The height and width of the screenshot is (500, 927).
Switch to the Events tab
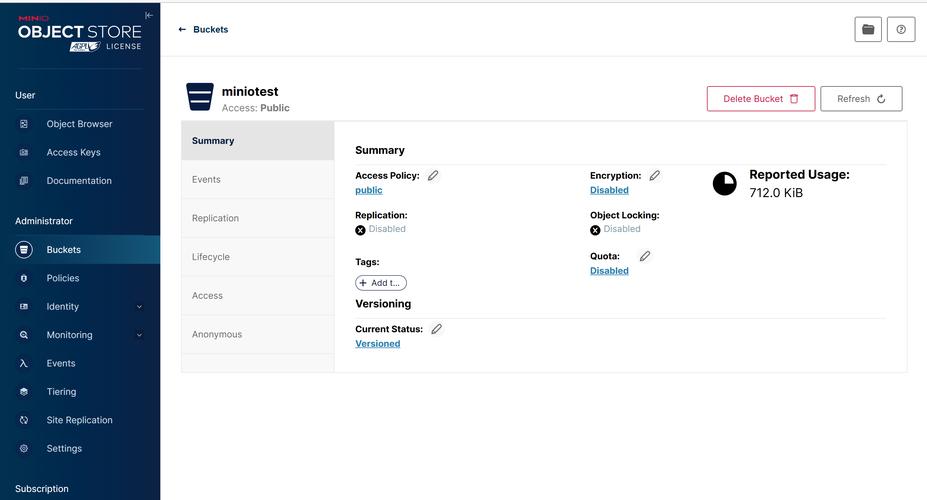point(207,180)
